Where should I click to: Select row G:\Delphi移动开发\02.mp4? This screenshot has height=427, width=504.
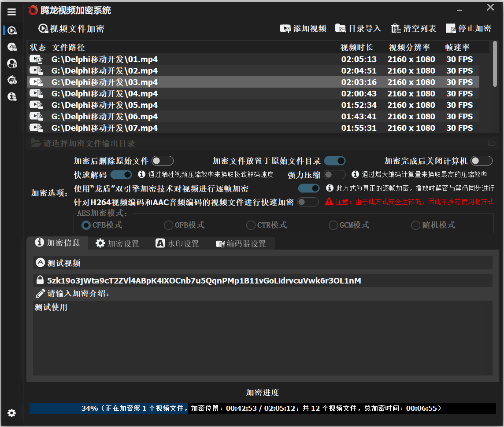coord(253,70)
